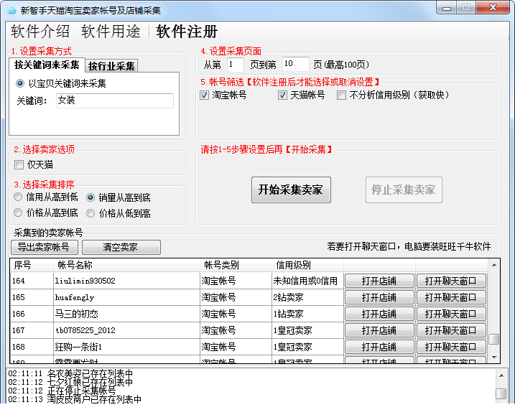This screenshot has height=420, width=515.
Task: Click 信用级别 column header
Action: (x=307, y=265)
